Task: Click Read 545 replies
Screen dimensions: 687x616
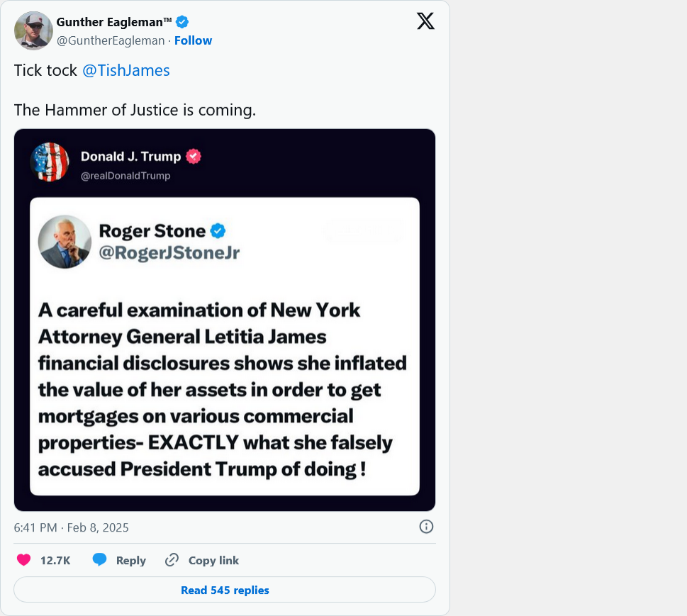Action: coord(224,590)
